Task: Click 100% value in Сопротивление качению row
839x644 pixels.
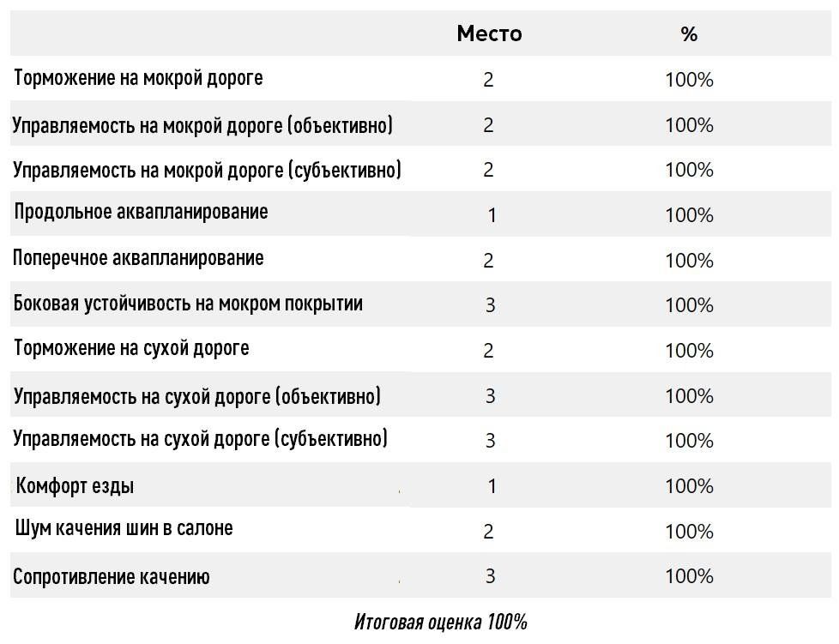Action: point(689,576)
